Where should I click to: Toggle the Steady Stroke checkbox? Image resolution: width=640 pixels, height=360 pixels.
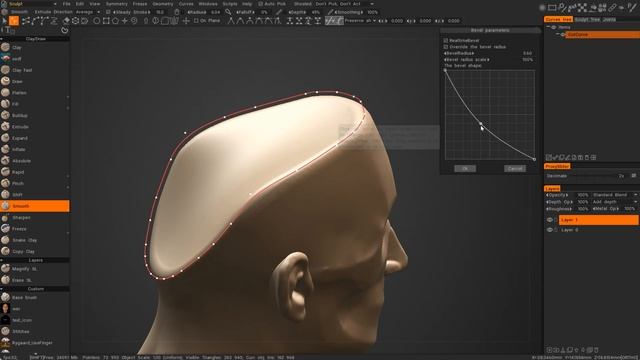coord(108,12)
